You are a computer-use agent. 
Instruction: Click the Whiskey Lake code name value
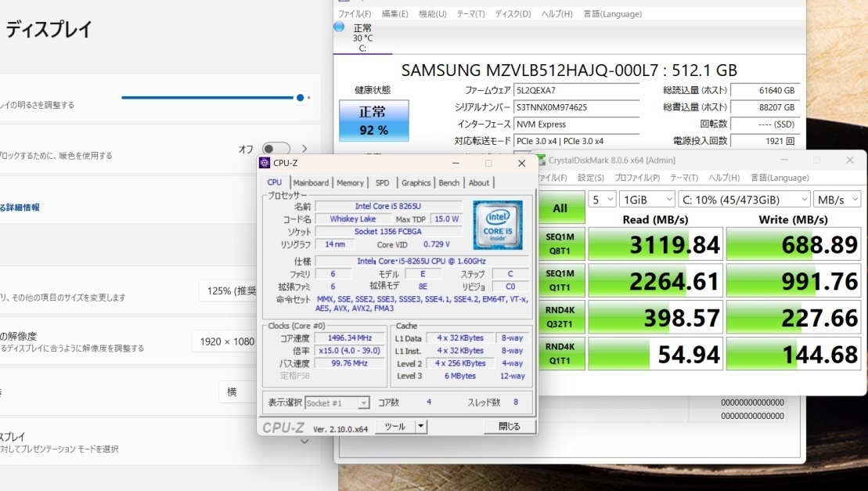[353, 218]
